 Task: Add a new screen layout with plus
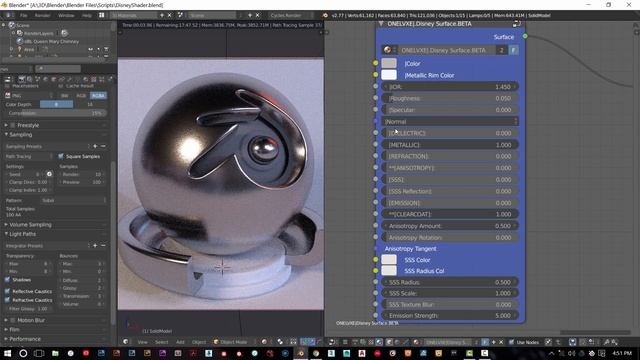click(x=162, y=15)
